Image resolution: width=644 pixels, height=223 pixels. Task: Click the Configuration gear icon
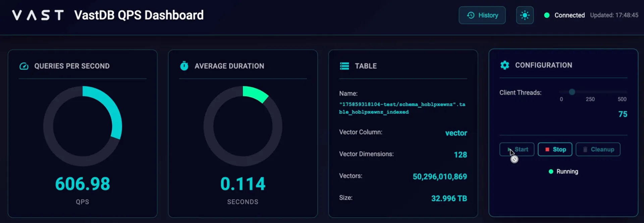504,65
